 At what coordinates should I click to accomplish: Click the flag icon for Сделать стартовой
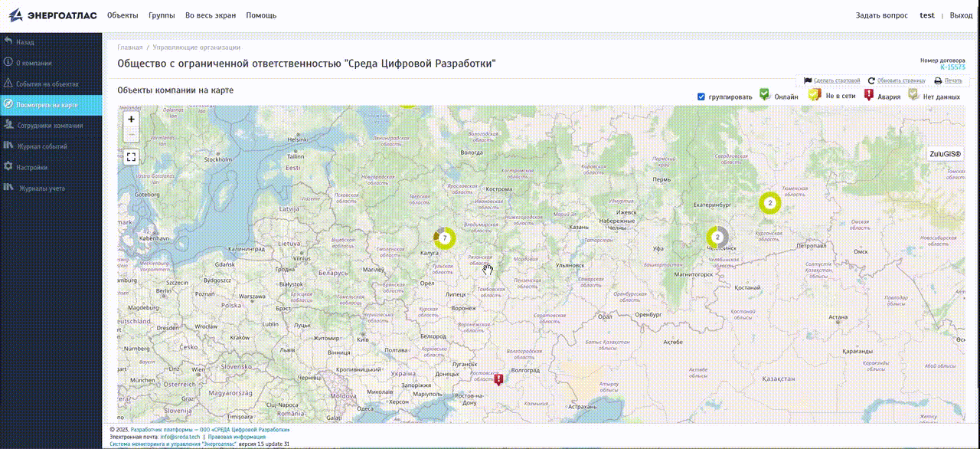coord(808,80)
